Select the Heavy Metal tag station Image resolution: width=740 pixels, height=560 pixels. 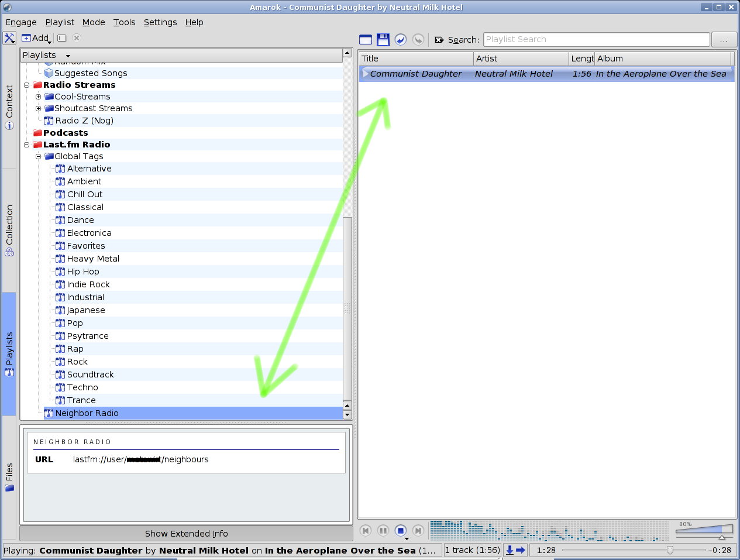[93, 259]
